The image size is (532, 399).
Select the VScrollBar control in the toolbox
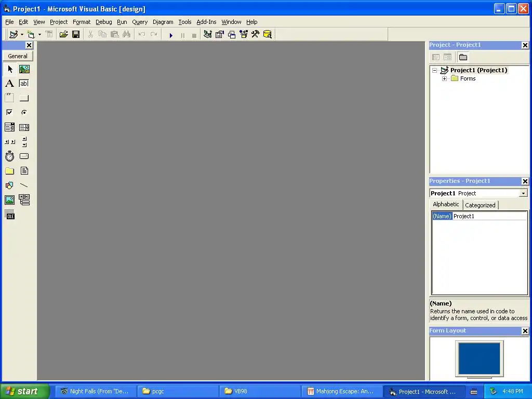24,142
